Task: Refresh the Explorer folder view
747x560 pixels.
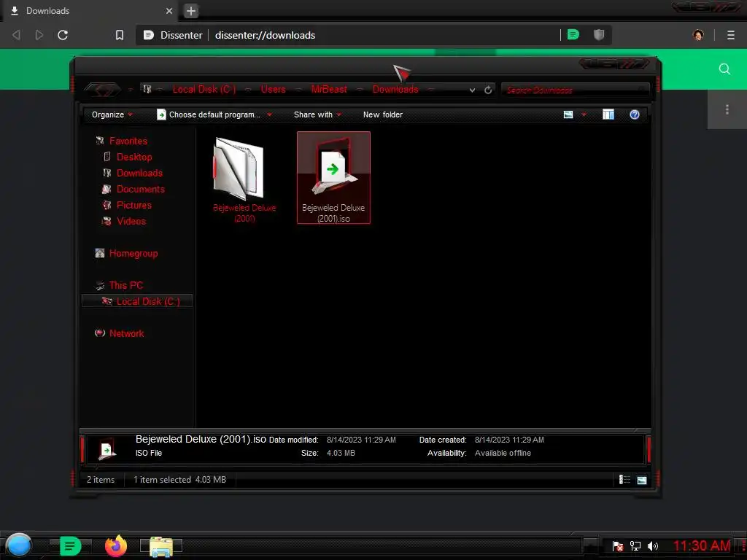Action: tap(488, 90)
